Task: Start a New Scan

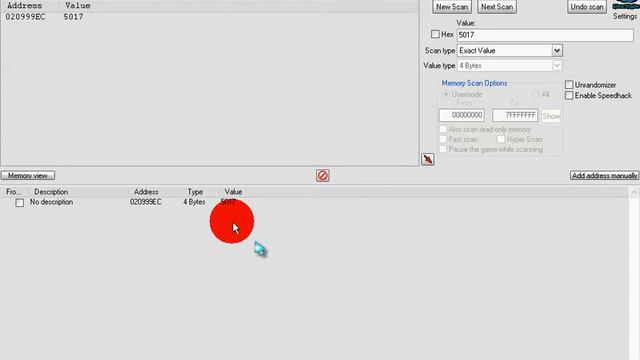Action: point(451,7)
